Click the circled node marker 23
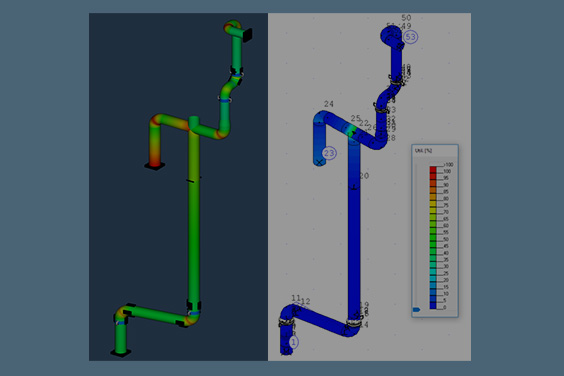Screen dimensions: 564x376 coord(329,153)
